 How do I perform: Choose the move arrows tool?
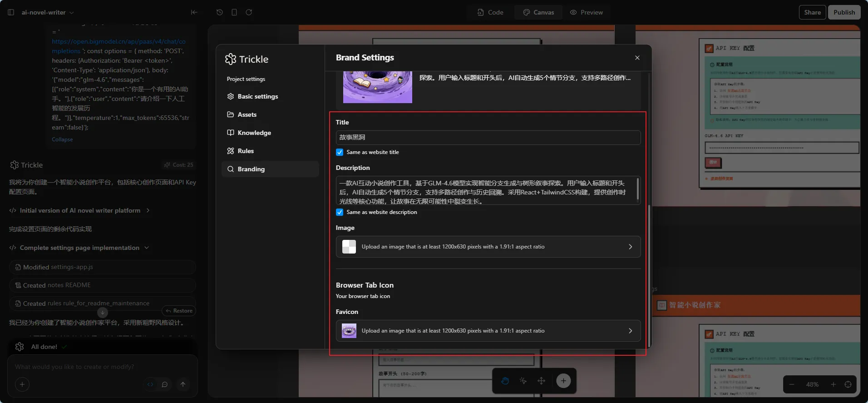click(x=541, y=381)
